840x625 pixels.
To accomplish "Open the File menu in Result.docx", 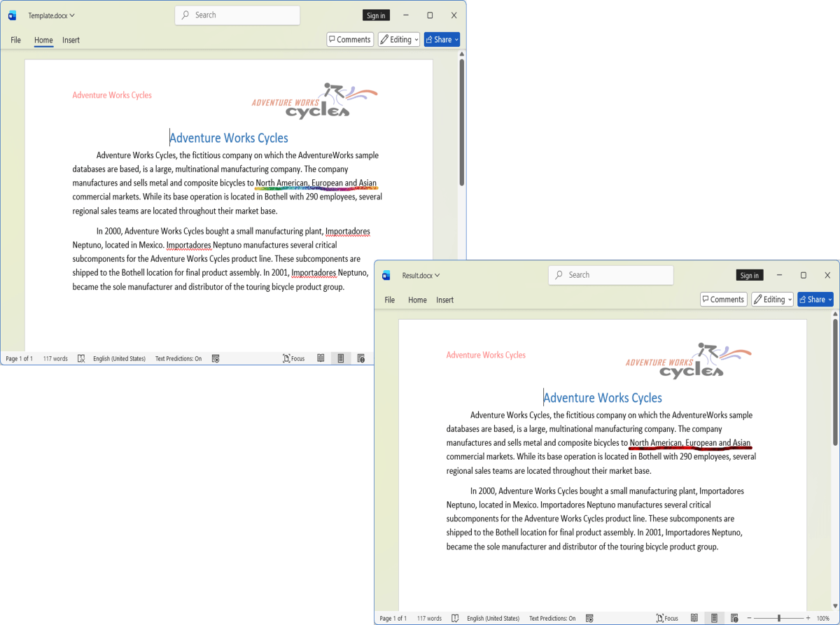I will (x=389, y=300).
